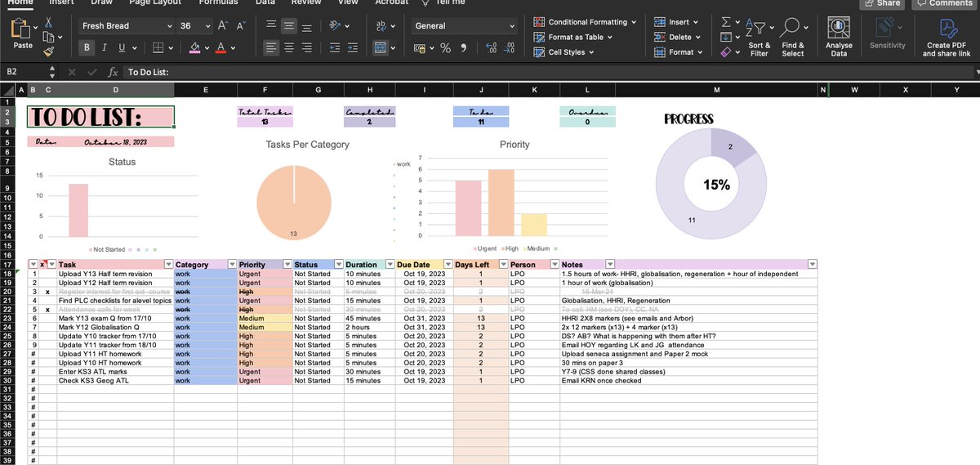980x465 pixels.
Task: Click the Comments button
Action: tap(944, 3)
